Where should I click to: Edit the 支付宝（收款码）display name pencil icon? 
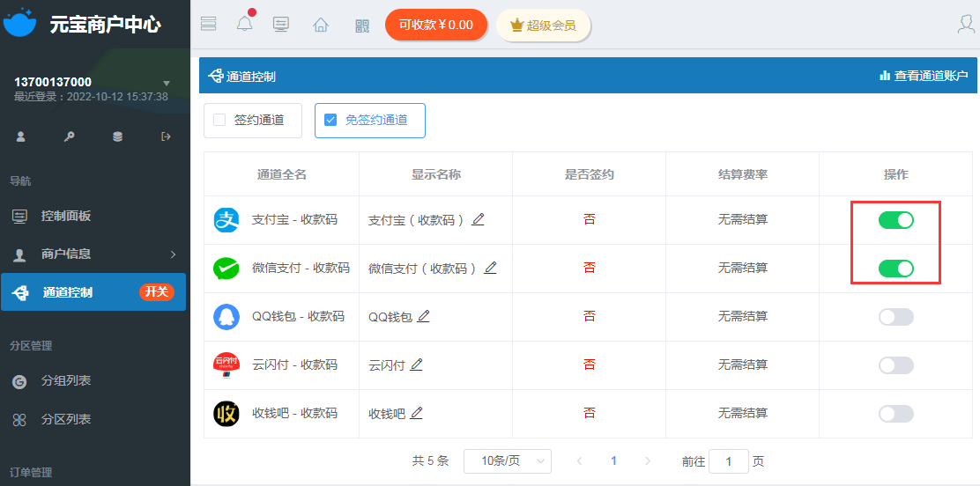click(478, 219)
